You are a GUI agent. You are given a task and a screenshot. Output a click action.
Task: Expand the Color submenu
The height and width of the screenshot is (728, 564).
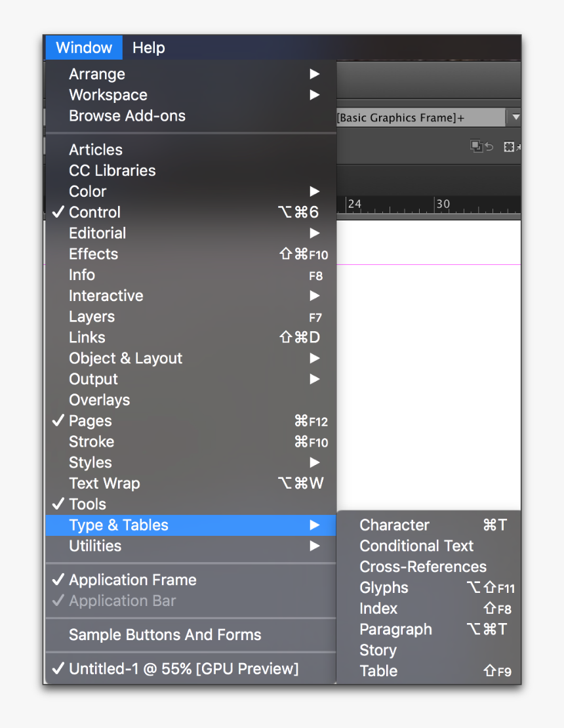pos(191,192)
